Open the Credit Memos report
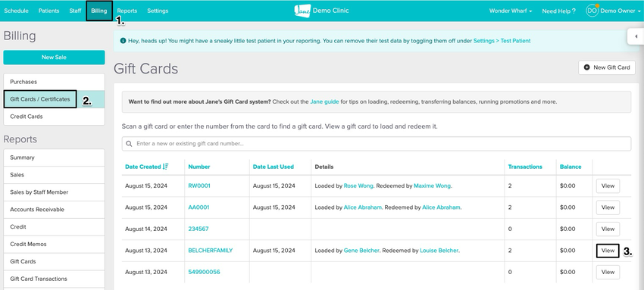Viewport: 644px width, 290px height. coord(54,244)
